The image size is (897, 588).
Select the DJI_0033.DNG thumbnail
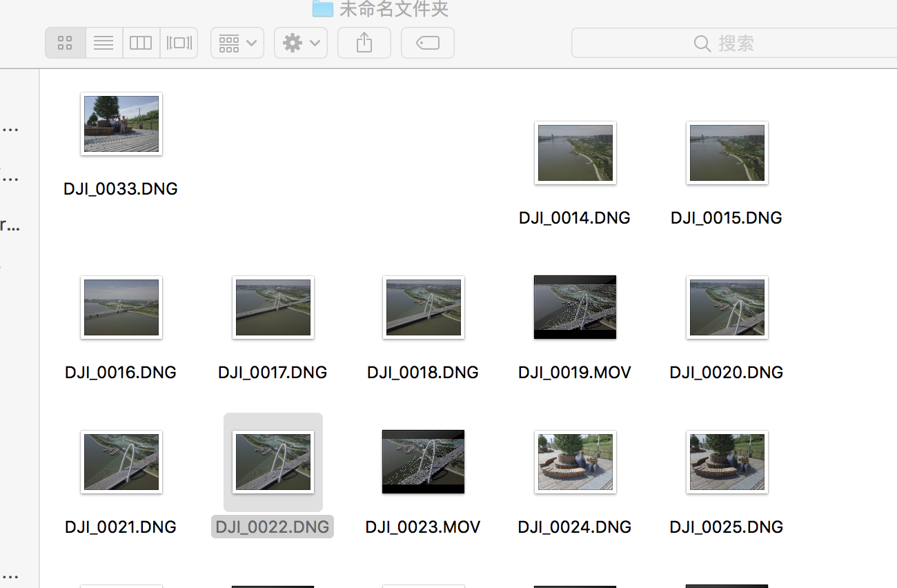pyautogui.click(x=121, y=124)
